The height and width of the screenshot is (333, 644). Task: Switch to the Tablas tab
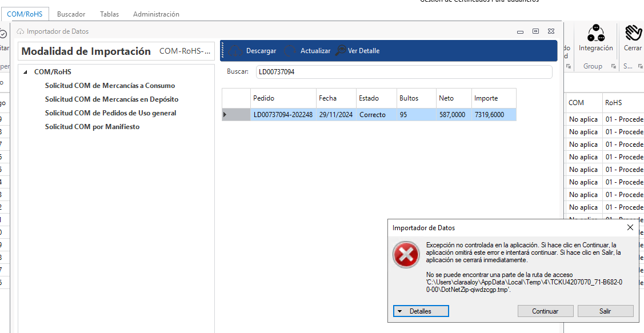coord(109,14)
